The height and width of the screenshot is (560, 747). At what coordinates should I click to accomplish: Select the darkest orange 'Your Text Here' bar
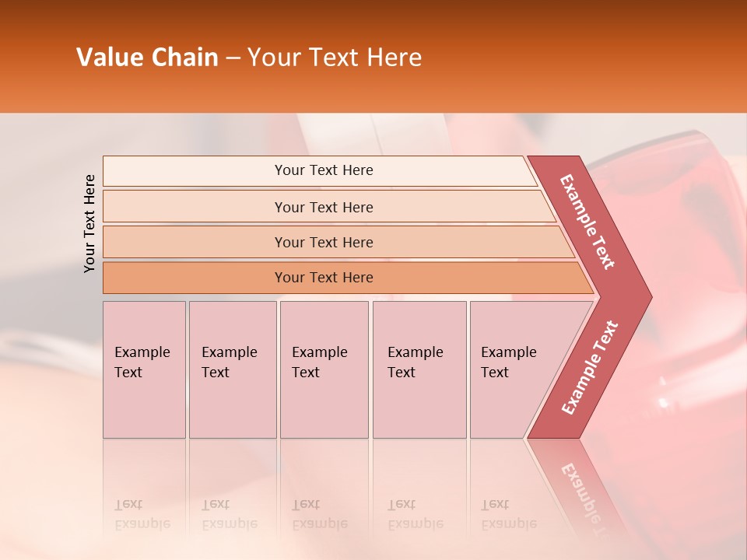(x=324, y=278)
